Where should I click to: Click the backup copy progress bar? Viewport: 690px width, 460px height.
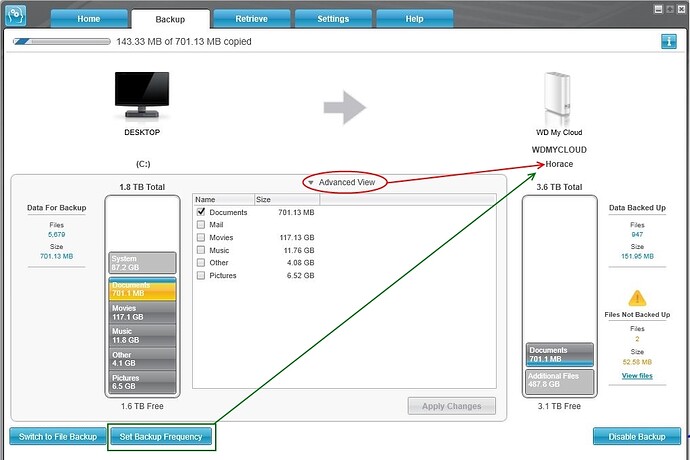pos(62,42)
